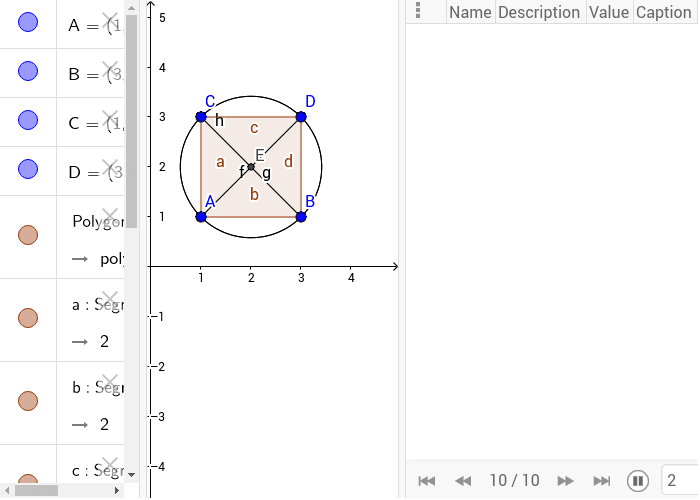The image size is (700, 500).
Task: Click the 10 / 10 step counter
Action: coord(514,481)
